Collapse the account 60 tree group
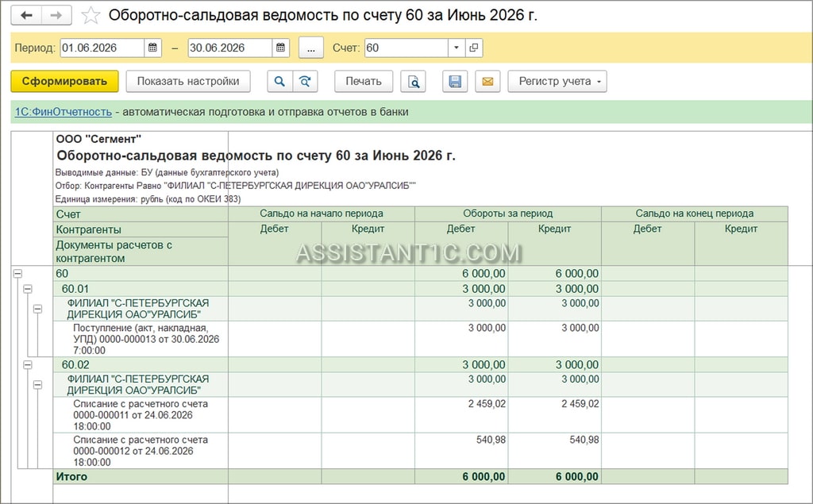Screen dimensions: 813x504 (17, 273)
